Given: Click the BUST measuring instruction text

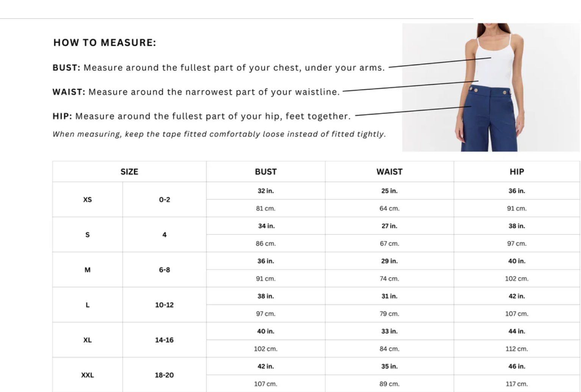Looking at the screenshot, I should (219, 68).
